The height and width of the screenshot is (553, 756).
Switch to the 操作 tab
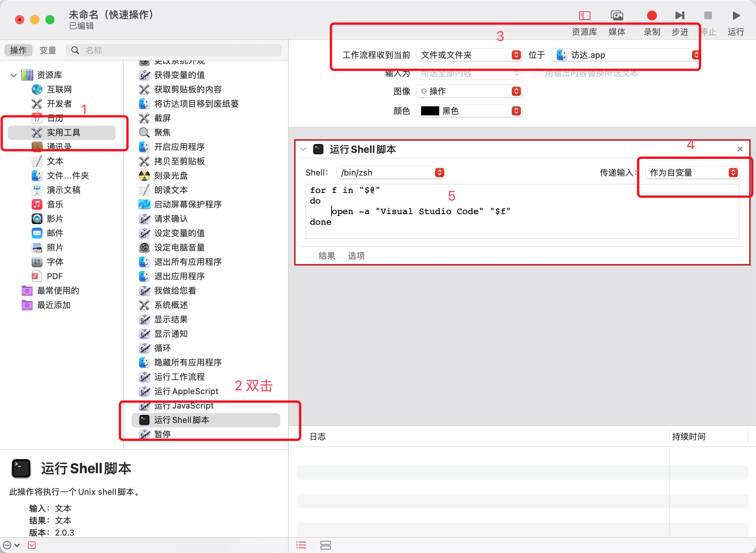pos(18,50)
